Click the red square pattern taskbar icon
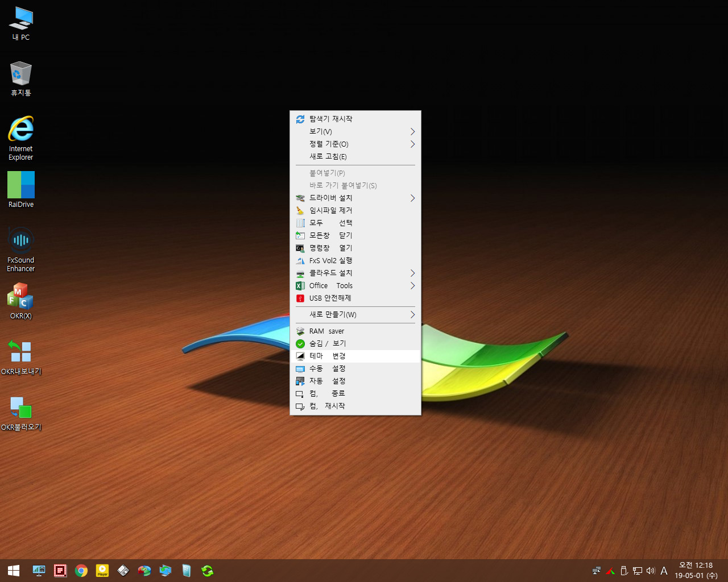 (60, 571)
